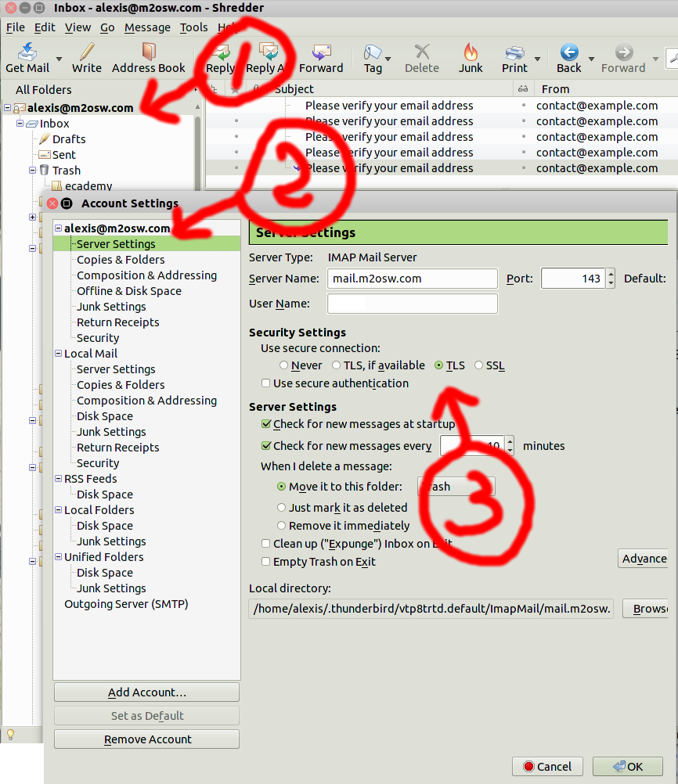Image resolution: width=678 pixels, height=784 pixels.
Task: Select Move it to this folder
Action: [281, 487]
